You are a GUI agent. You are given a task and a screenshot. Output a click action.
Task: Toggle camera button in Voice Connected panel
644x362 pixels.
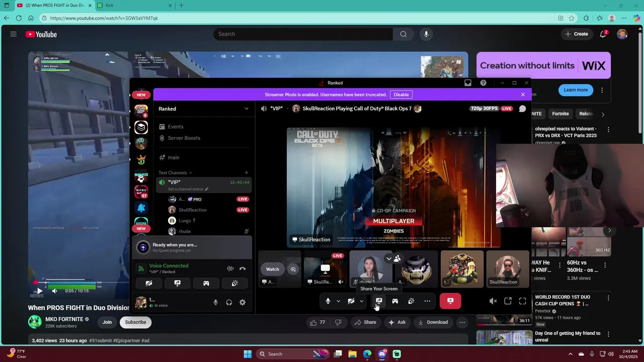tap(149, 284)
